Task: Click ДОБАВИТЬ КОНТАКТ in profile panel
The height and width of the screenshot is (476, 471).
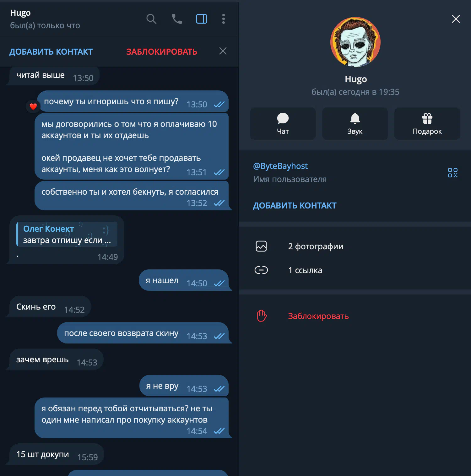Action: click(x=295, y=206)
